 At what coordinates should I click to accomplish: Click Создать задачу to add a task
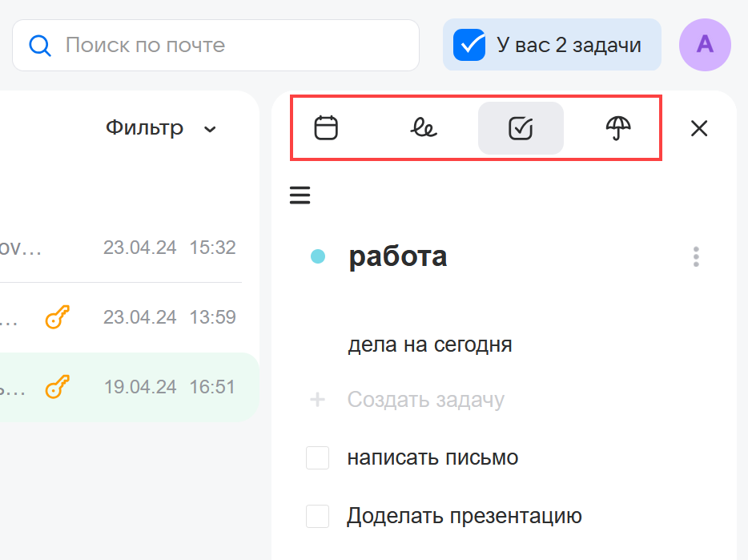click(x=425, y=400)
